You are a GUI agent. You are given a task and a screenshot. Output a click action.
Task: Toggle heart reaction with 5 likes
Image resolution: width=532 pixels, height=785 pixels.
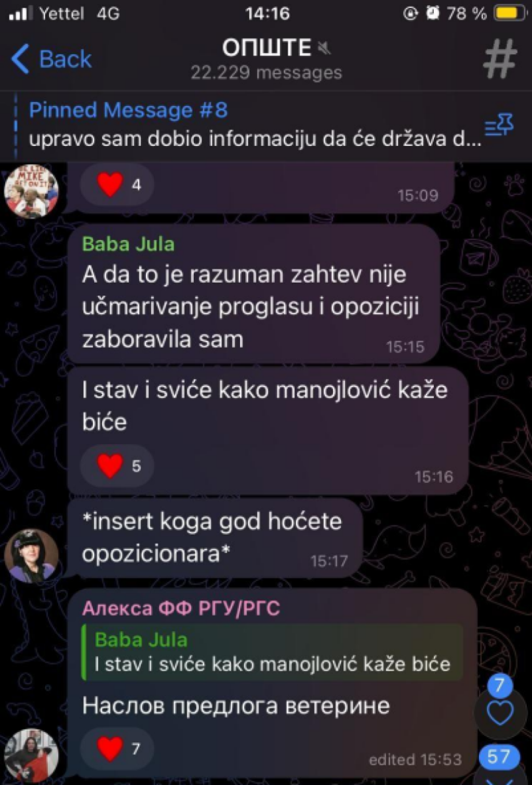[x=117, y=465]
